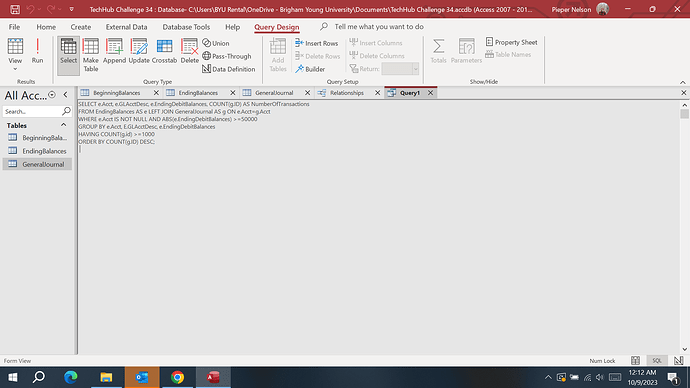Switch to Make Table query type
Viewport: 690px width, 388px height.
[91, 55]
